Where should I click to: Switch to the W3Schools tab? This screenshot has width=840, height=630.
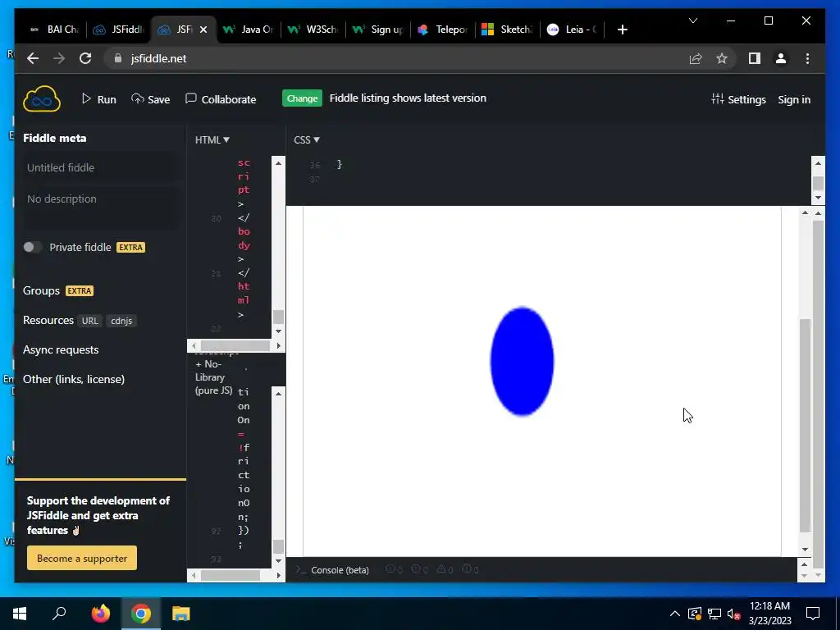click(x=314, y=30)
